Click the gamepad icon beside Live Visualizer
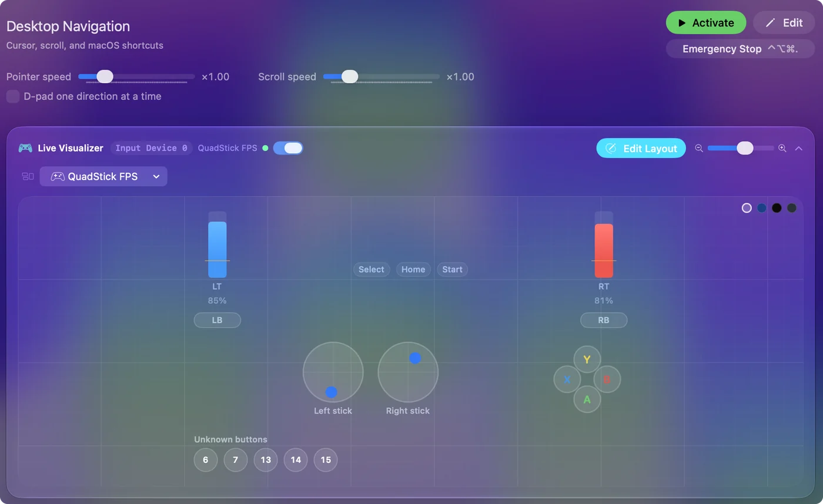 click(x=25, y=148)
